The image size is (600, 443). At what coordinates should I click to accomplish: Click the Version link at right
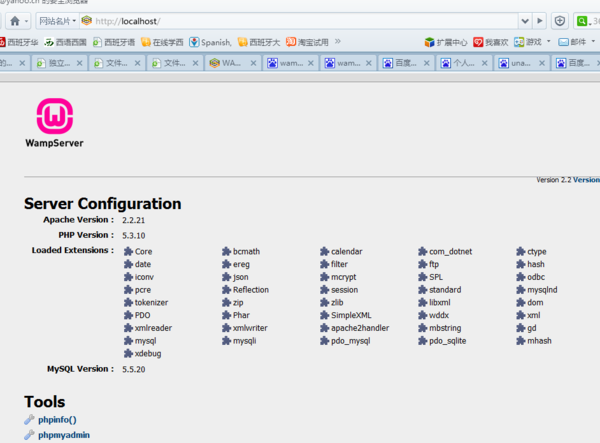click(x=585, y=180)
